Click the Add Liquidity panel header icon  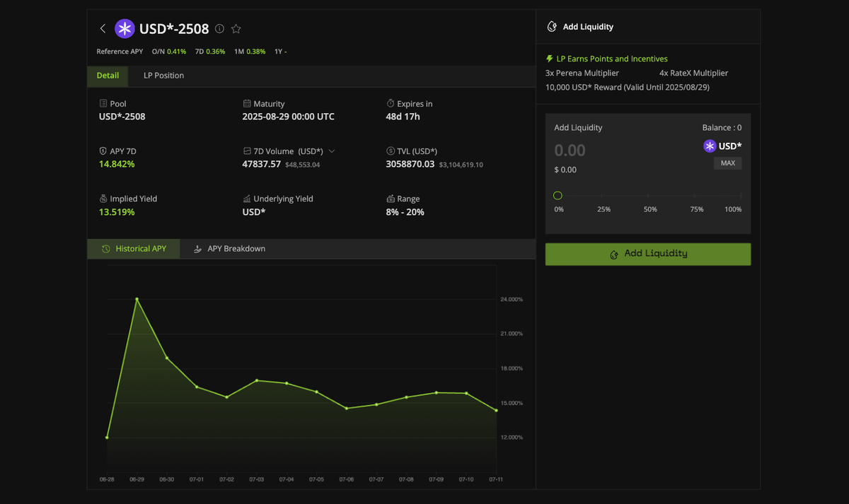(x=552, y=27)
